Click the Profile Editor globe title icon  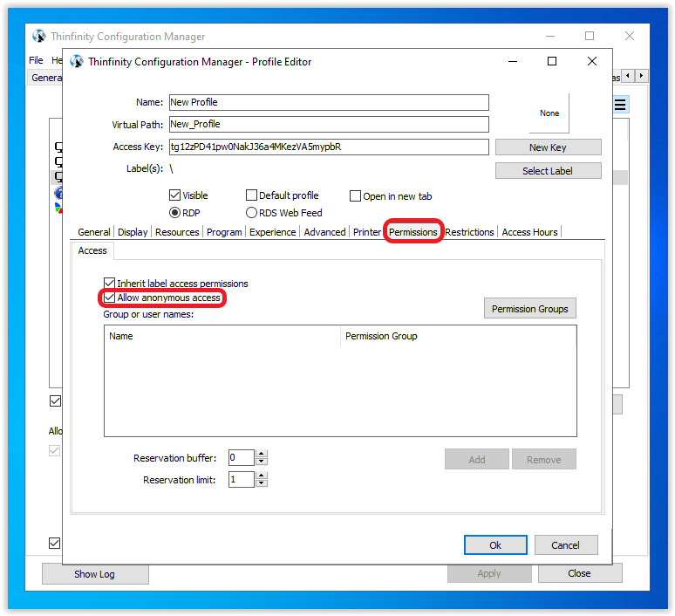77,62
